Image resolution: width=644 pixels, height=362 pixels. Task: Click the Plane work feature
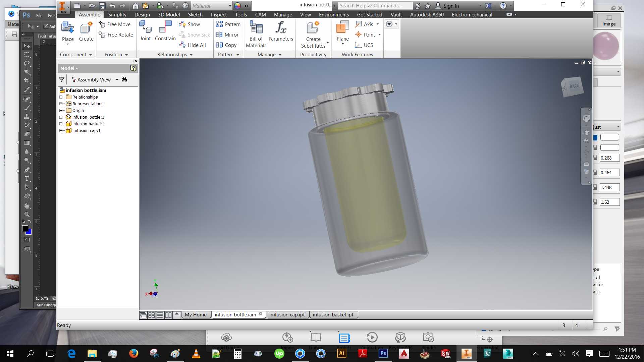point(342,32)
